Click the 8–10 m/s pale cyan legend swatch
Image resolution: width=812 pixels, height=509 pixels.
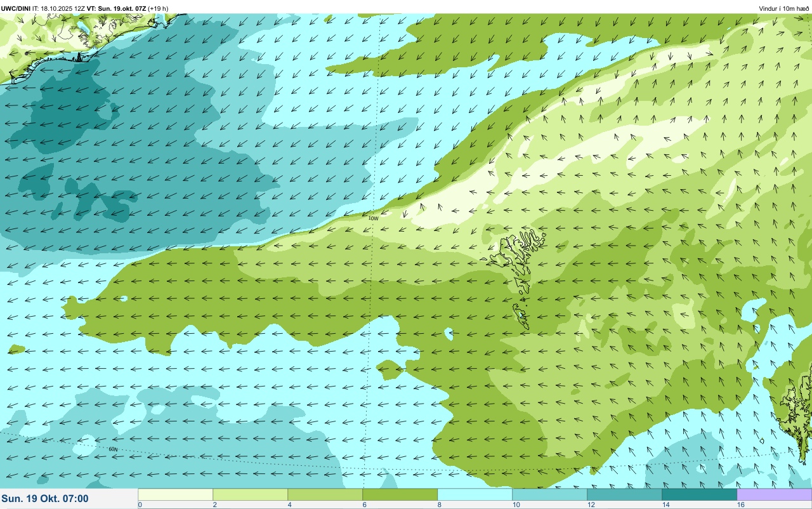coord(475,494)
